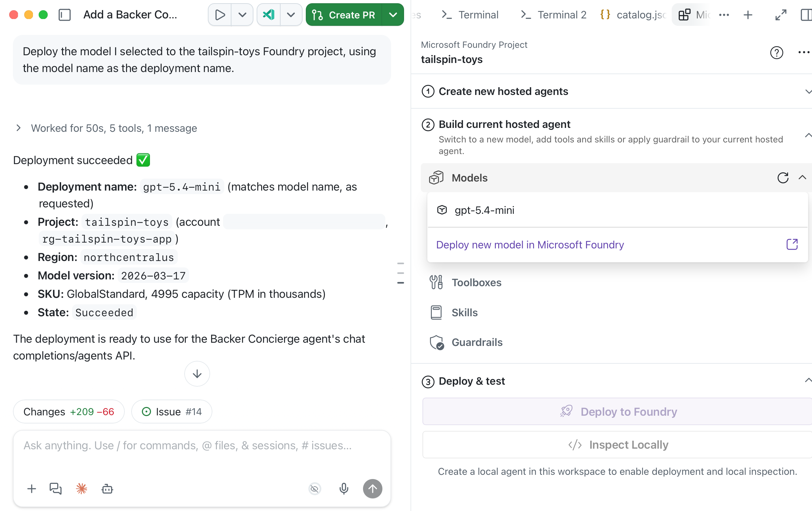Viewport: 812px width, 511px height.
Task: Click the external link icon beside Deploy new model
Action: pos(792,245)
